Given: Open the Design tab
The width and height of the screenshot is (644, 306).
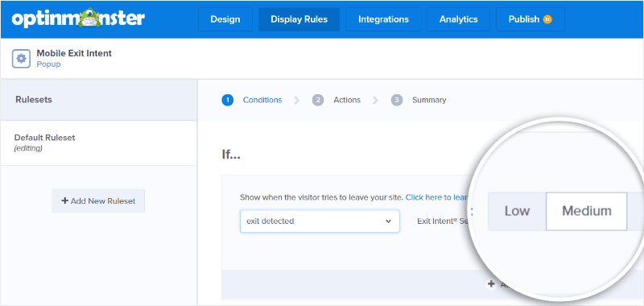Looking at the screenshot, I should (225, 19).
